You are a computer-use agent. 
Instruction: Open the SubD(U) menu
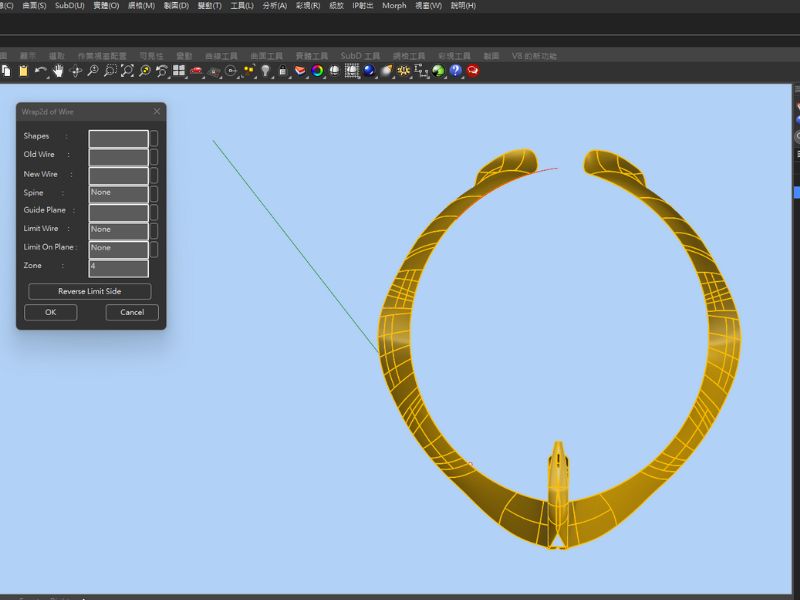[70, 6]
